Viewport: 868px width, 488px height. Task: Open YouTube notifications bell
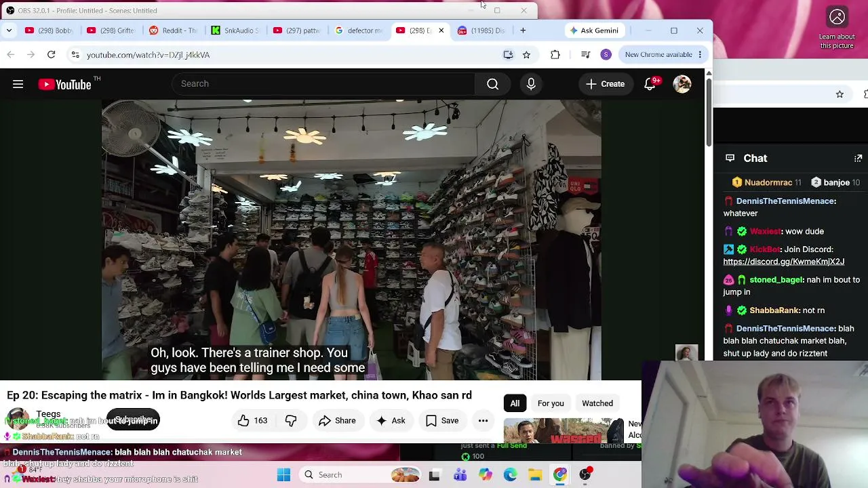[650, 84]
